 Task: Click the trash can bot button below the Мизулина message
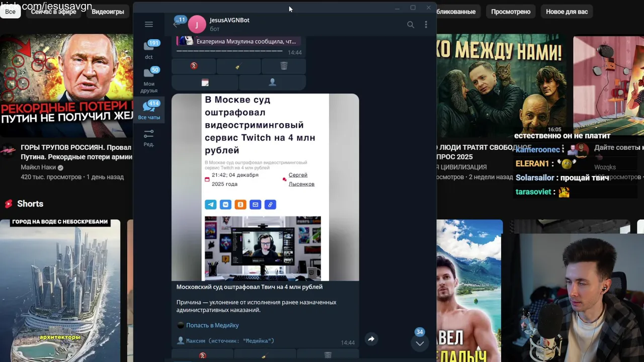(x=284, y=66)
